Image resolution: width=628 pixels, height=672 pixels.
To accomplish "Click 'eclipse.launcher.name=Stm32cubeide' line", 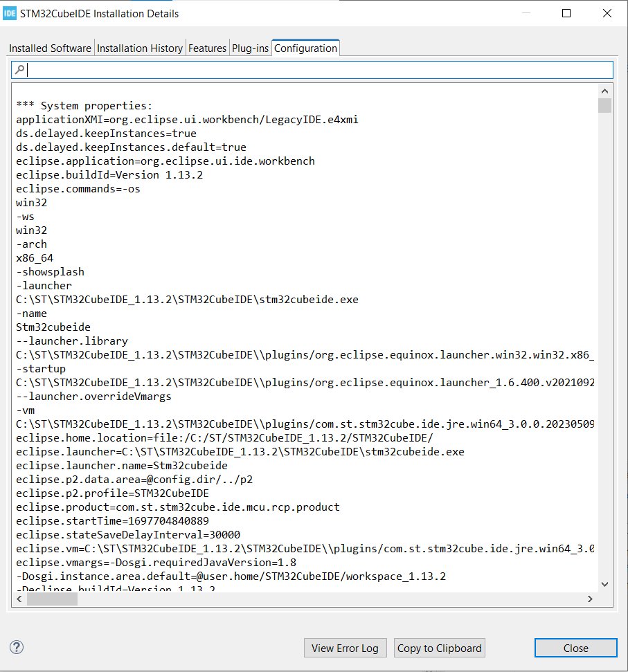I will [122, 466].
